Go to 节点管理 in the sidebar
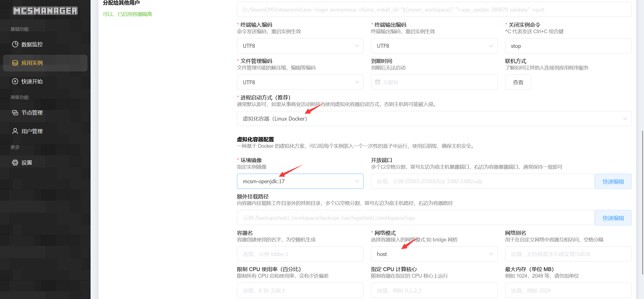This screenshot has height=299, width=644. click(32, 113)
